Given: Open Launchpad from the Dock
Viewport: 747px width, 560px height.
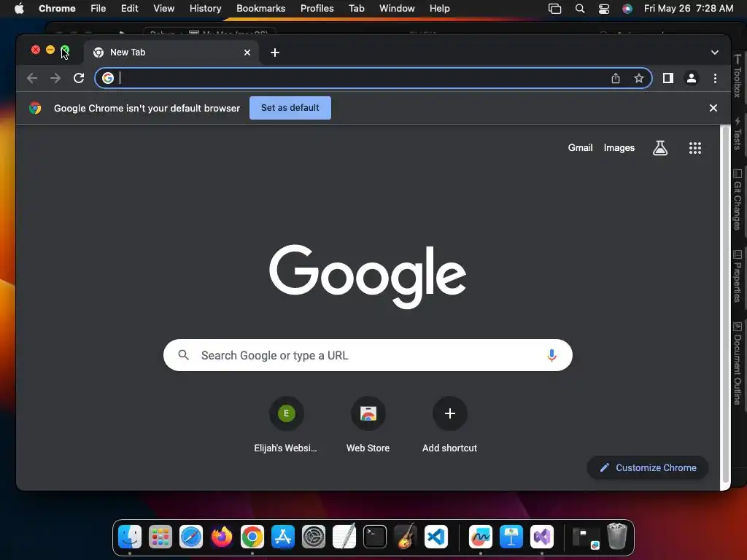Looking at the screenshot, I should (x=160, y=537).
